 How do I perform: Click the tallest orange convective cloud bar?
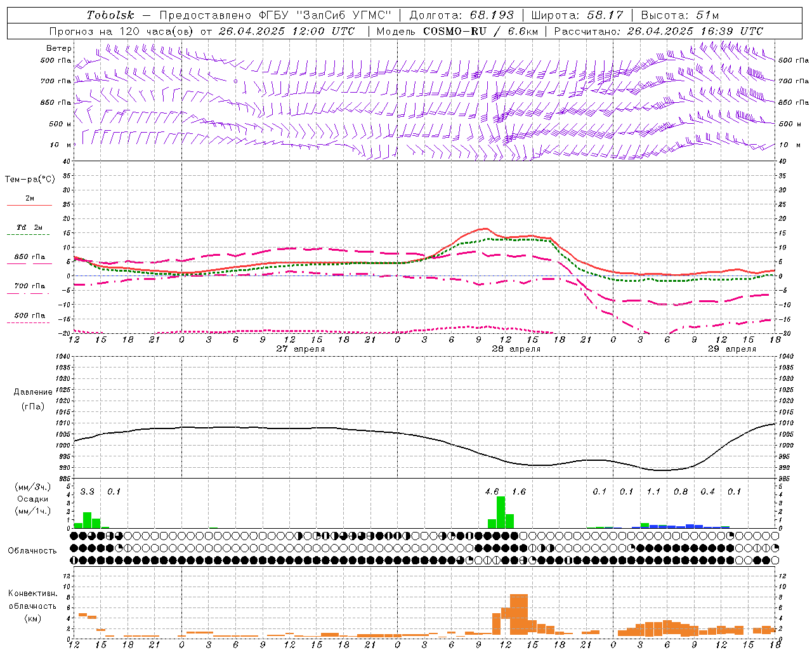point(519,614)
